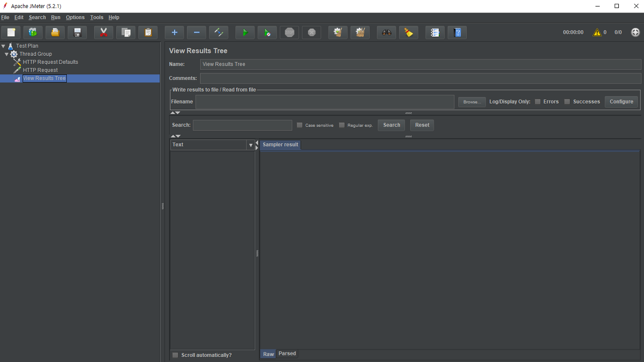Clear all results with the double broom icon
Screen dimensions: 644x362
pos(360,33)
